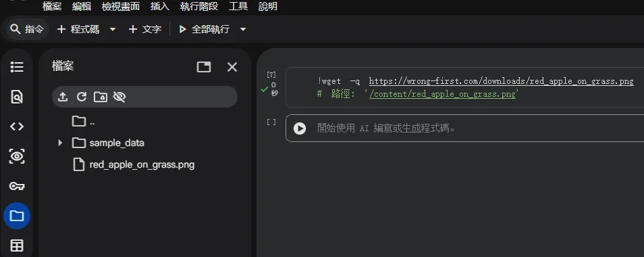Add a text cell with 文字 button
The image size is (644, 257).
click(145, 29)
